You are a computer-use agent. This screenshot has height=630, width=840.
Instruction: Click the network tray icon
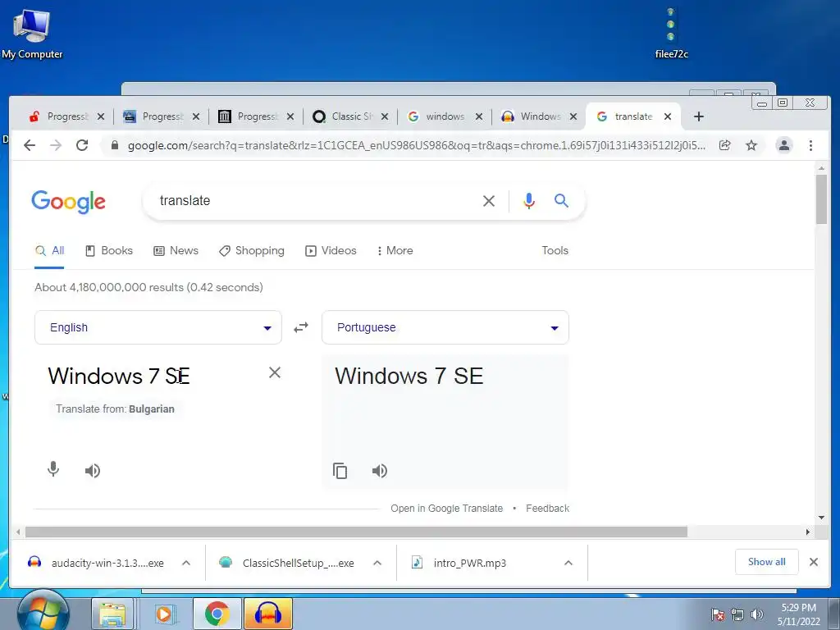[737, 614]
